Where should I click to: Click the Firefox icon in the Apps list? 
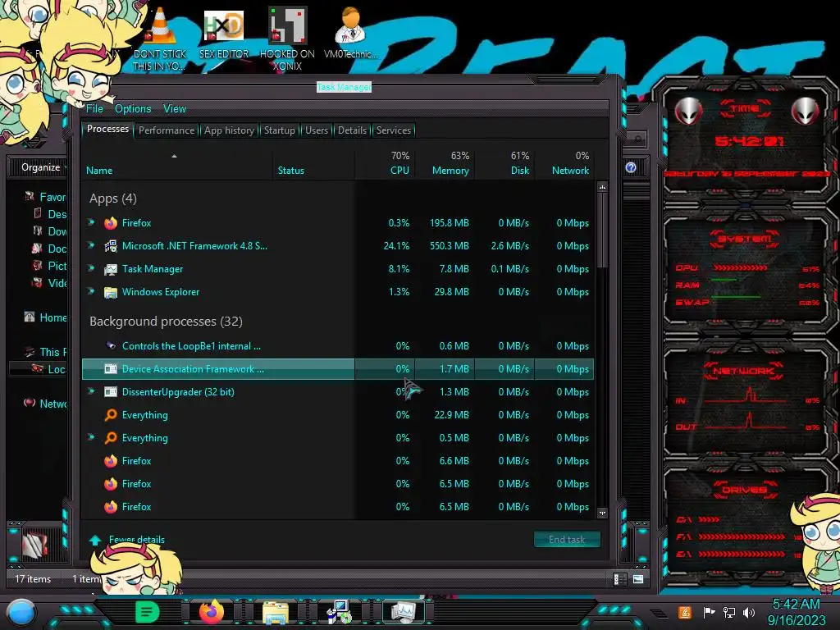pyautogui.click(x=111, y=223)
